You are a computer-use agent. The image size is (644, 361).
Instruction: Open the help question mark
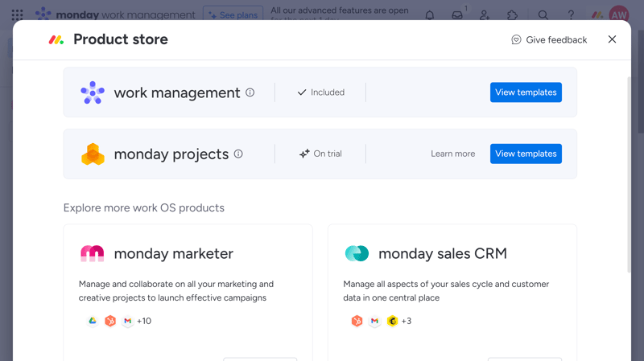[x=571, y=15]
